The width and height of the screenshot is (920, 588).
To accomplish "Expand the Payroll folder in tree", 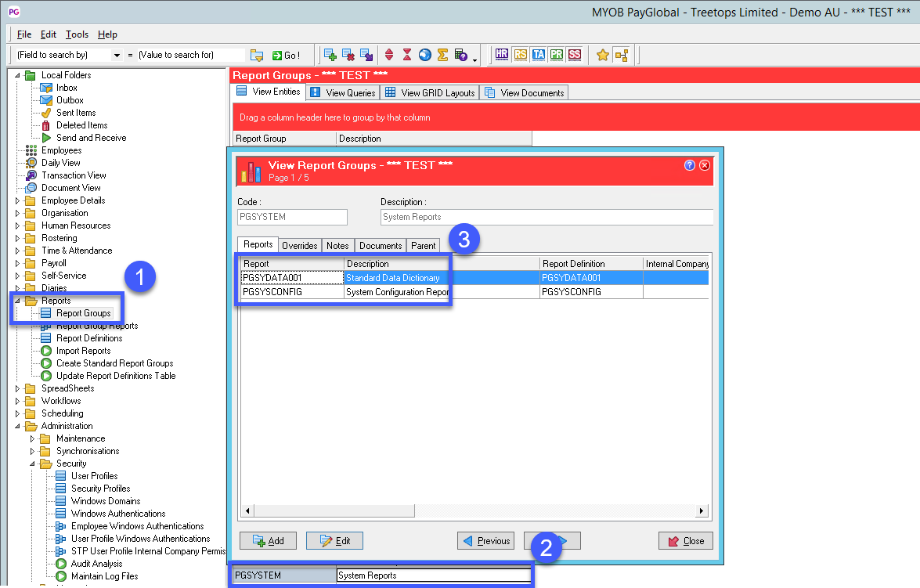I will tap(19, 263).
